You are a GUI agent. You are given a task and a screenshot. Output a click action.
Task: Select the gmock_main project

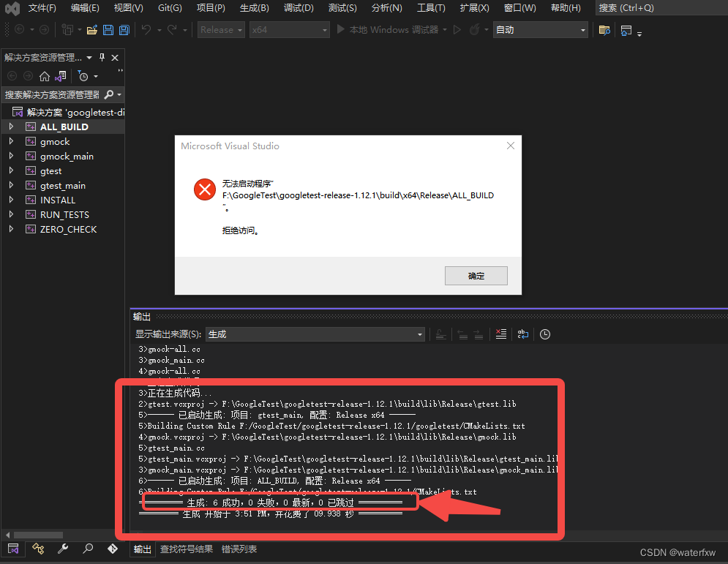(x=67, y=156)
